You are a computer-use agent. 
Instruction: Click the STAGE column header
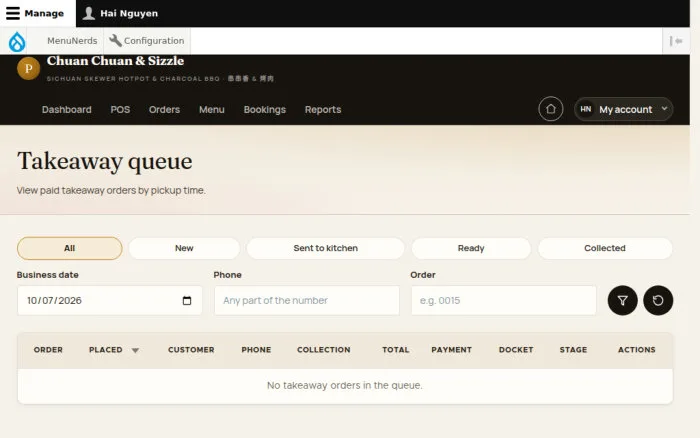(573, 350)
